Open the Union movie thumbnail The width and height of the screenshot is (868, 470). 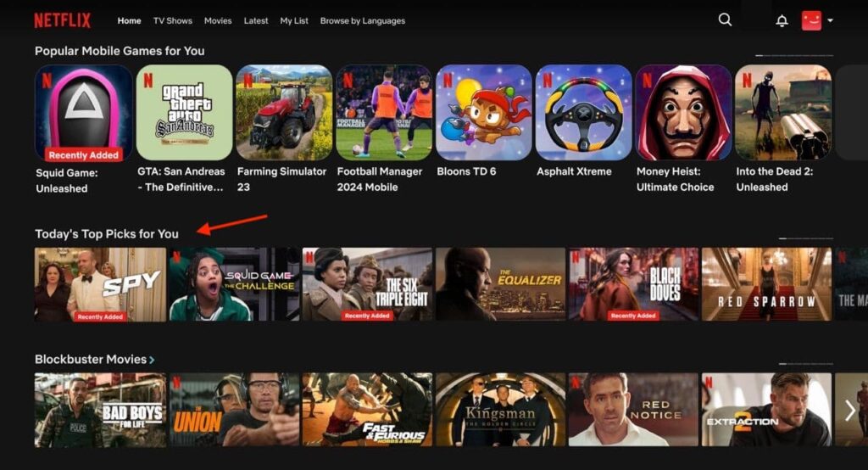coord(234,410)
